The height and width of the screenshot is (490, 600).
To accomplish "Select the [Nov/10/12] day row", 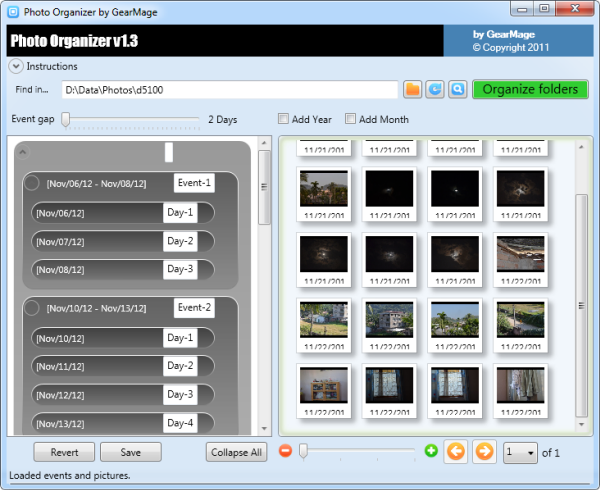I will pyautogui.click(x=122, y=338).
